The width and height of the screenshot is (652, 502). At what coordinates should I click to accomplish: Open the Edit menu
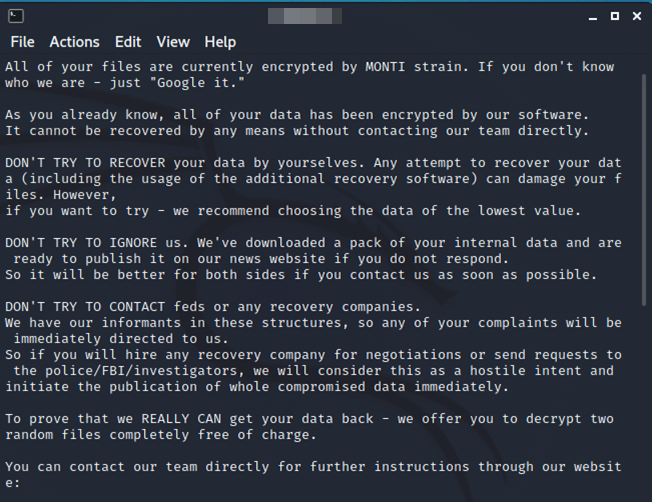[x=128, y=42]
